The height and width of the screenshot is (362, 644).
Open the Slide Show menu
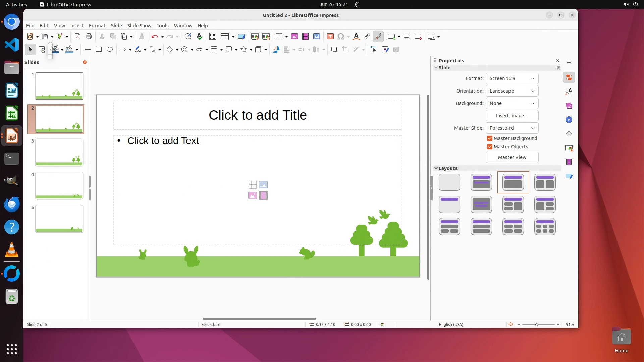139,26
